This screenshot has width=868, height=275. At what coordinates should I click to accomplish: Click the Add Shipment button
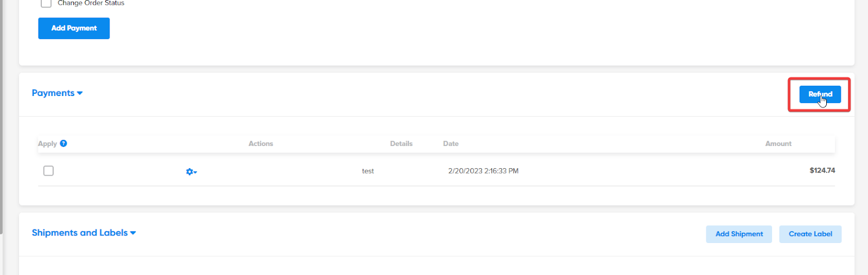click(x=738, y=234)
